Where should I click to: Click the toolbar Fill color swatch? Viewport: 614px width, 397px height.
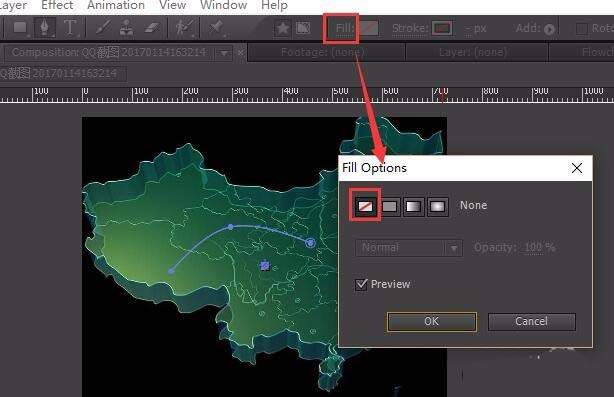[369, 28]
